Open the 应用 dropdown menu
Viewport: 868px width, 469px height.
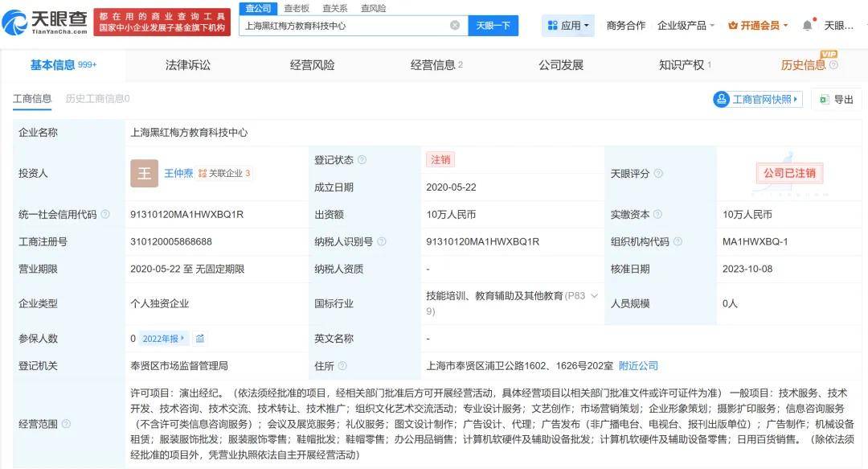[568, 26]
